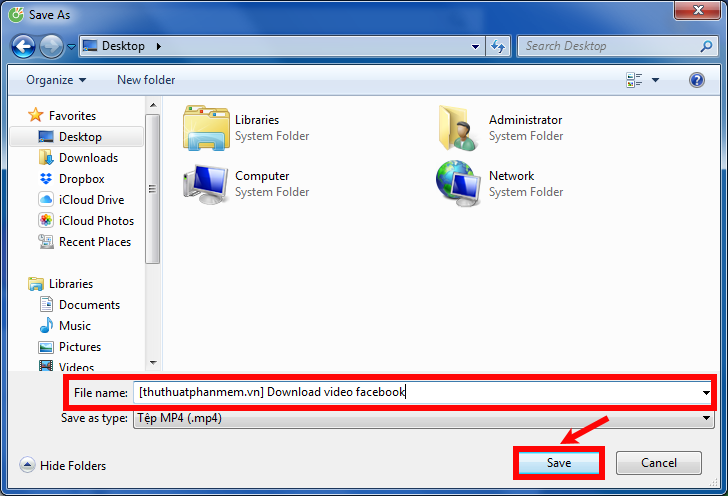Click the Search Desktop field
The image size is (728, 496).
click(x=608, y=46)
